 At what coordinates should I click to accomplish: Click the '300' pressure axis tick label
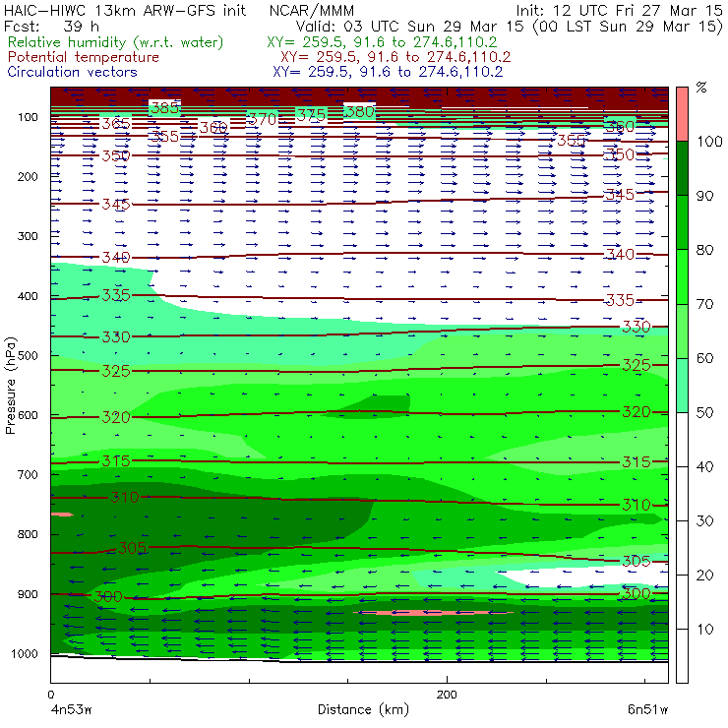[x=28, y=236]
